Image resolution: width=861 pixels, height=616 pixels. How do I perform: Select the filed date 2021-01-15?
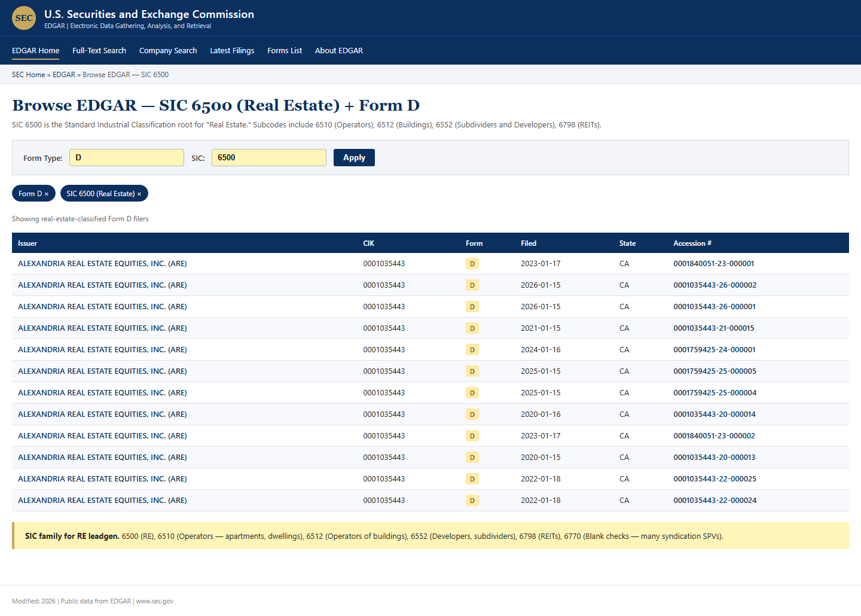point(541,328)
